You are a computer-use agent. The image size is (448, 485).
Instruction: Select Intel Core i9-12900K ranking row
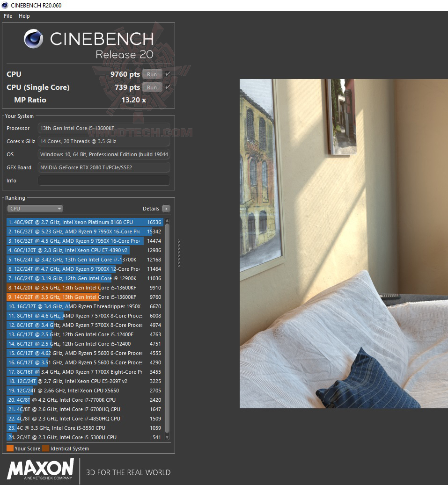click(x=85, y=278)
